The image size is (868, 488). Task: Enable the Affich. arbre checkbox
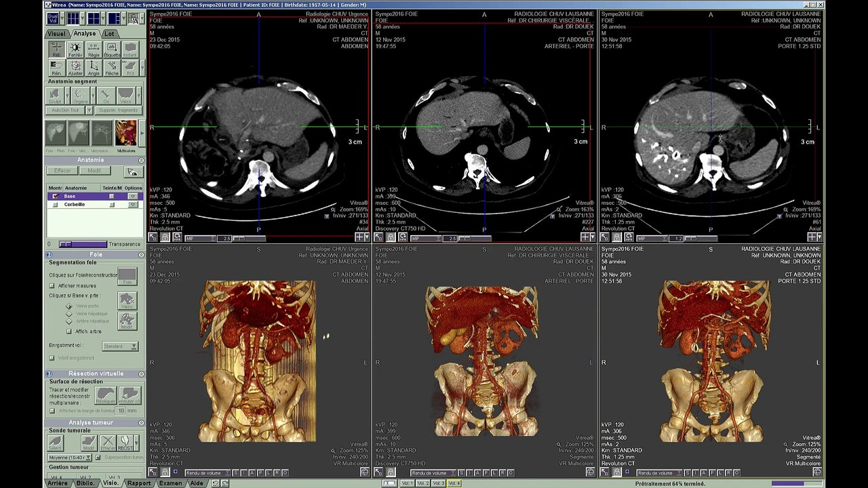click(69, 331)
